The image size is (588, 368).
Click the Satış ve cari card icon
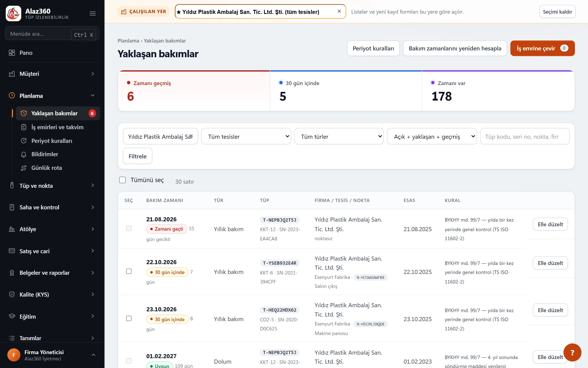pos(12,251)
